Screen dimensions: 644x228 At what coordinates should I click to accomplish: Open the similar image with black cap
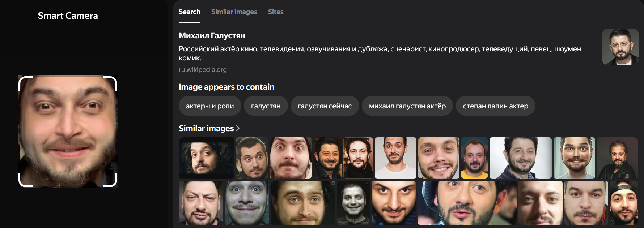[624, 203]
